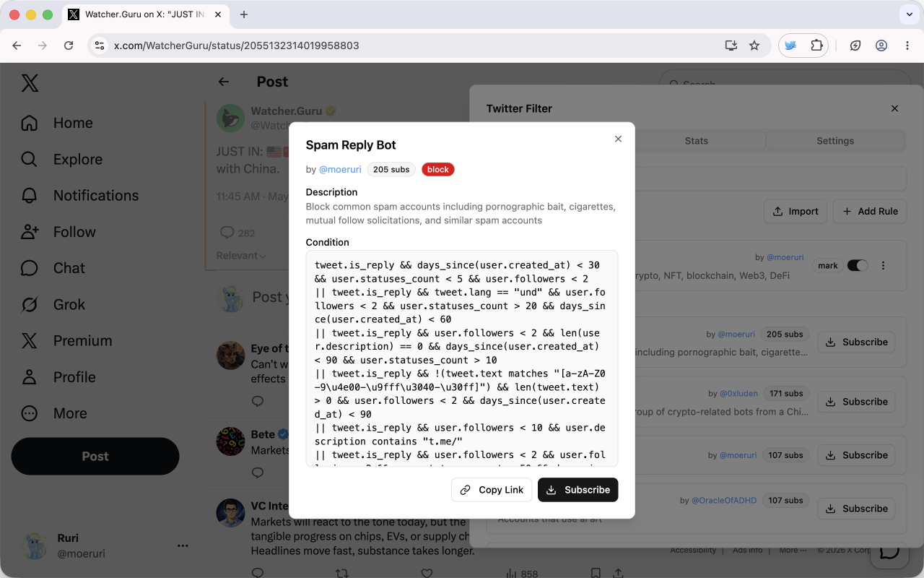
Task: Open Notifications in X sidebar
Action: [x=79, y=196]
